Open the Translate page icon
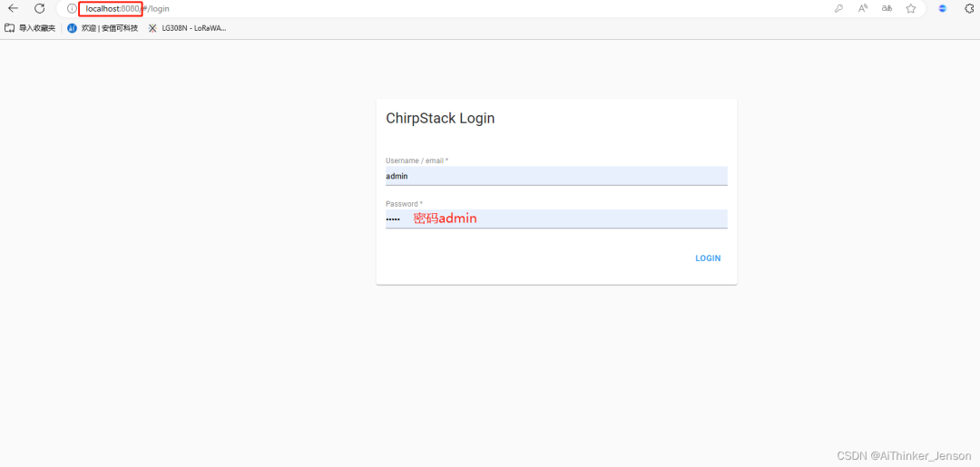 [x=887, y=9]
